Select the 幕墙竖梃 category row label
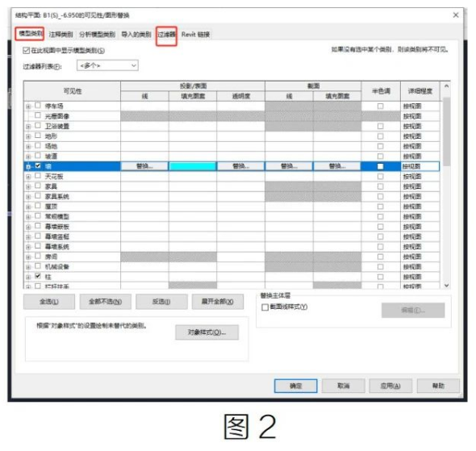476x451 pixels. pyautogui.click(x=57, y=236)
